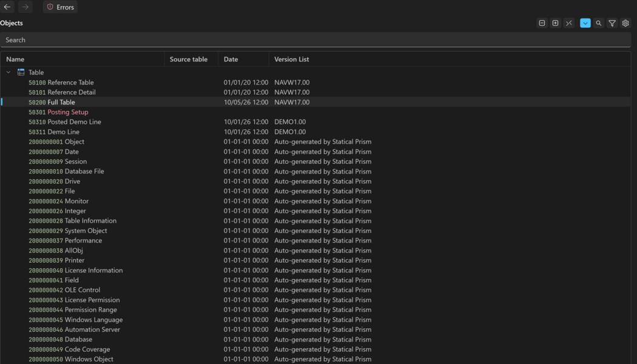637x364 pixels.
Task: Select 2000000024 Monitor
Action: 58,201
